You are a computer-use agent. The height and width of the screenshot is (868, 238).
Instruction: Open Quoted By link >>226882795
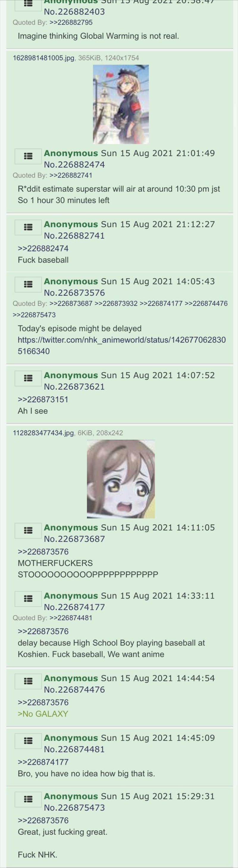71,22
